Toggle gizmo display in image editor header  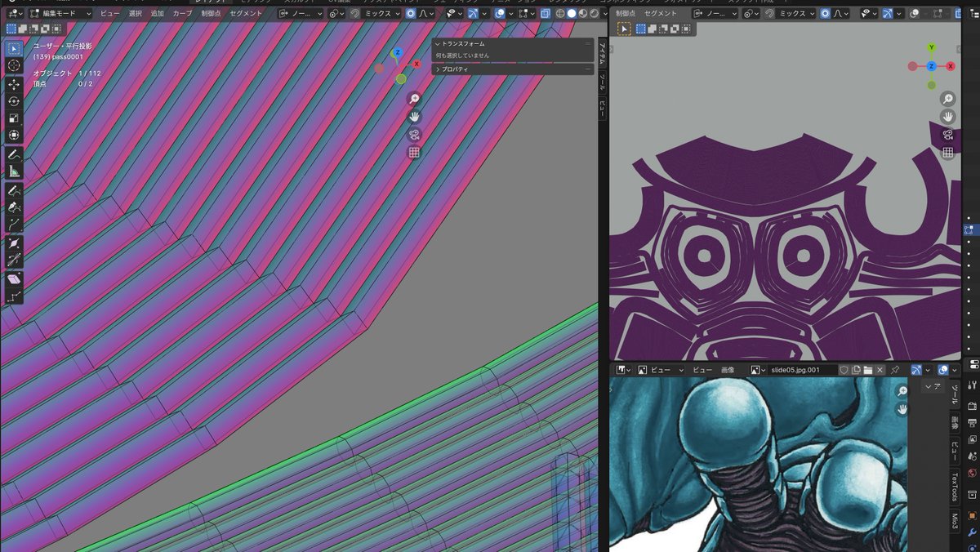pos(916,370)
